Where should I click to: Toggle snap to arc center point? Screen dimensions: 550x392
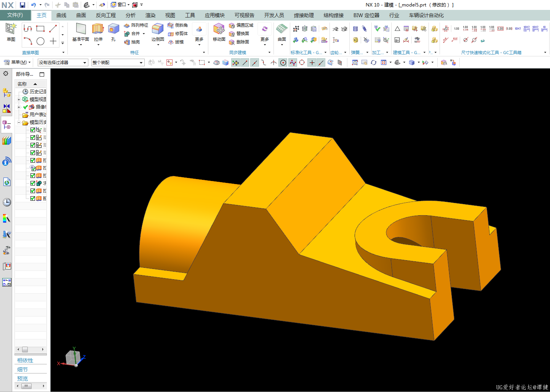coord(283,62)
